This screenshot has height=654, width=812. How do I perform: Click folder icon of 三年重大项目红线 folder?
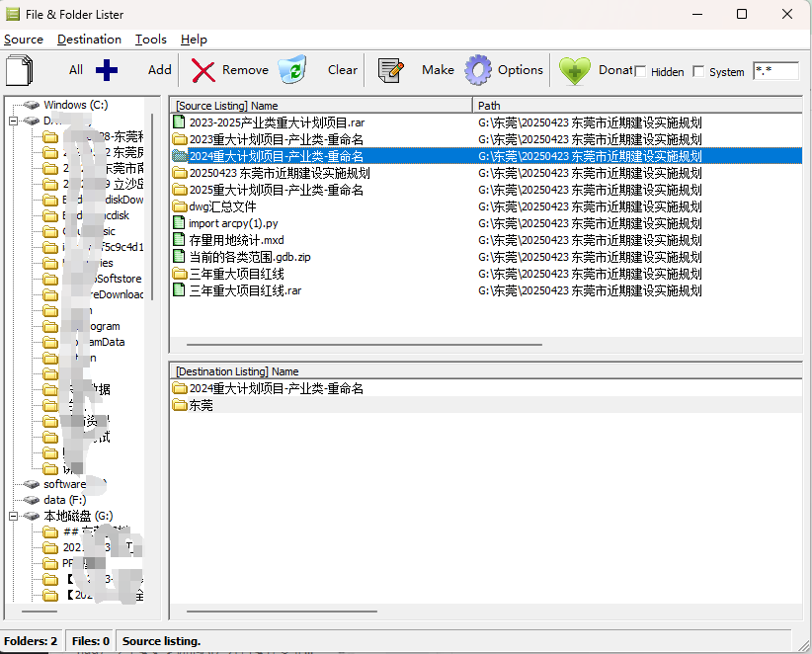click(x=179, y=274)
